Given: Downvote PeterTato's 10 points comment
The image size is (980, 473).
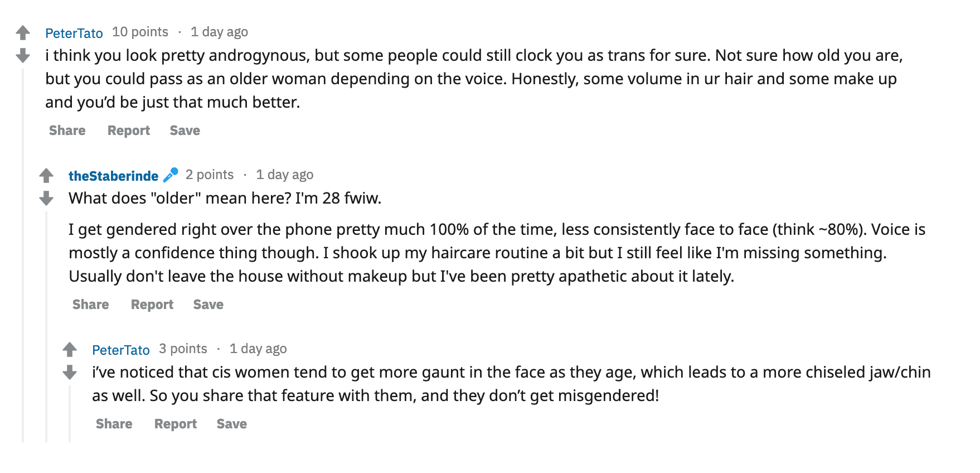Looking at the screenshot, I should click(x=23, y=55).
